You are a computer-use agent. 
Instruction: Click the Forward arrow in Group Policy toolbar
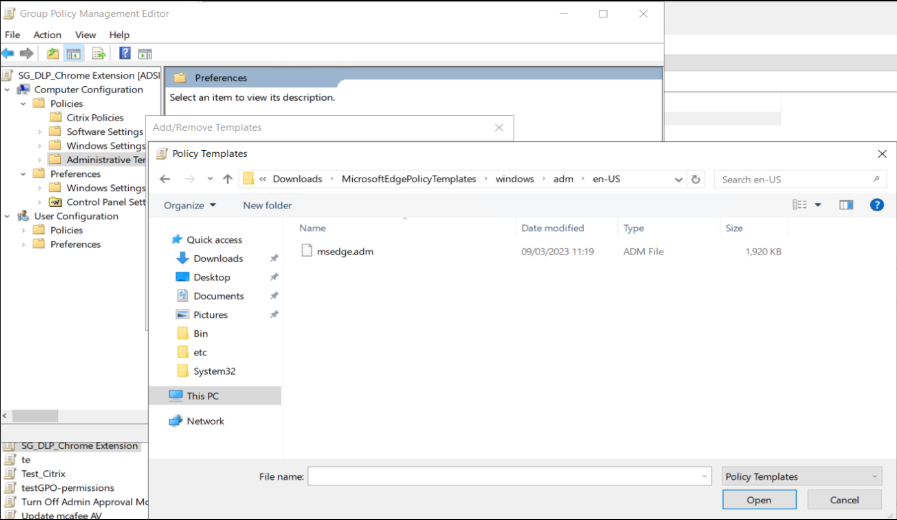[26, 54]
